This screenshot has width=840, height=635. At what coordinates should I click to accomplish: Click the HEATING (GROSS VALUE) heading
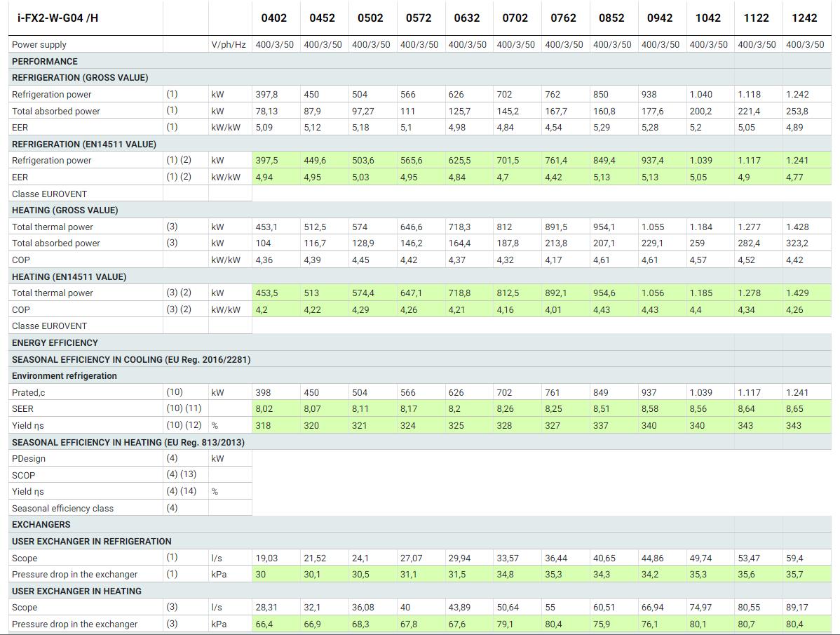click(x=65, y=210)
